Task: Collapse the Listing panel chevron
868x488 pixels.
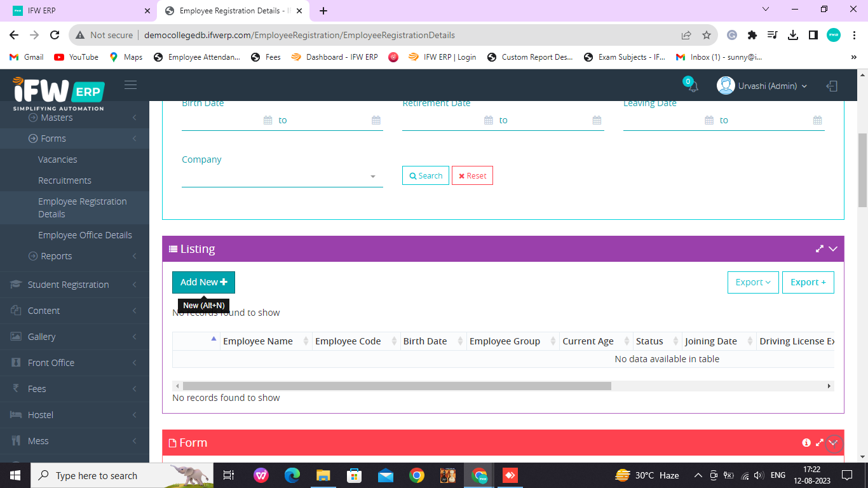Action: click(x=833, y=249)
